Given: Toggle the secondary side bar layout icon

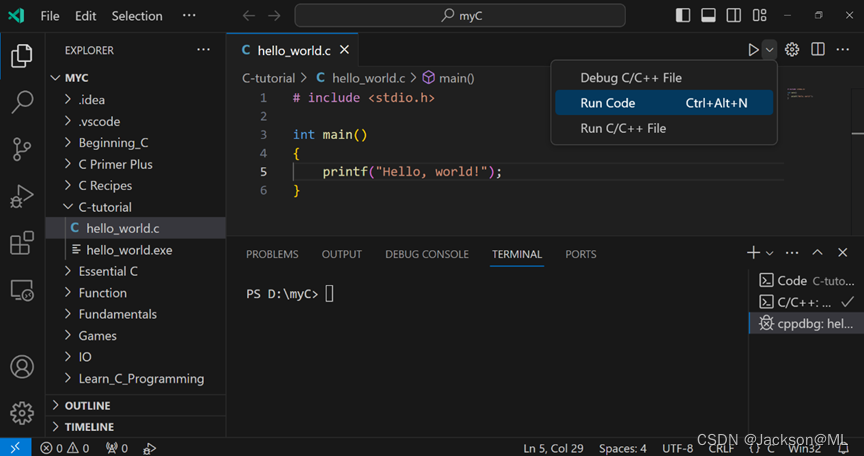Looking at the screenshot, I should 733,15.
